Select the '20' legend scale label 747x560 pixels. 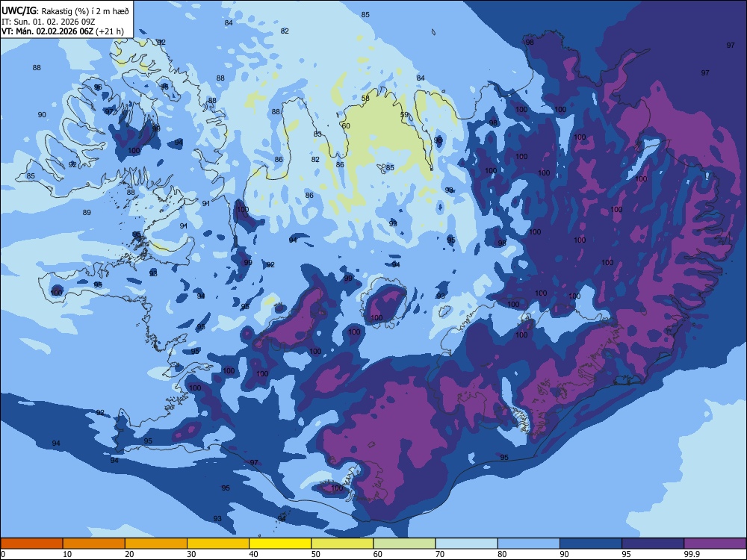tap(129, 554)
